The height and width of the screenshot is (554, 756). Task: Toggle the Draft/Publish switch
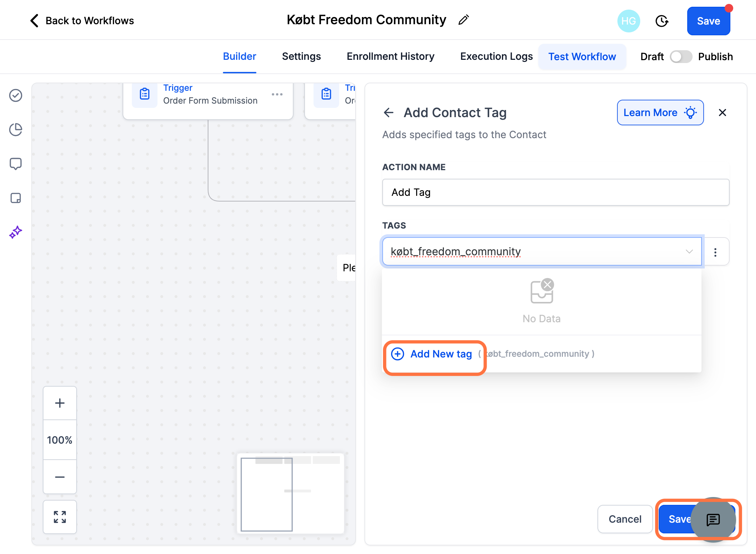tap(681, 57)
